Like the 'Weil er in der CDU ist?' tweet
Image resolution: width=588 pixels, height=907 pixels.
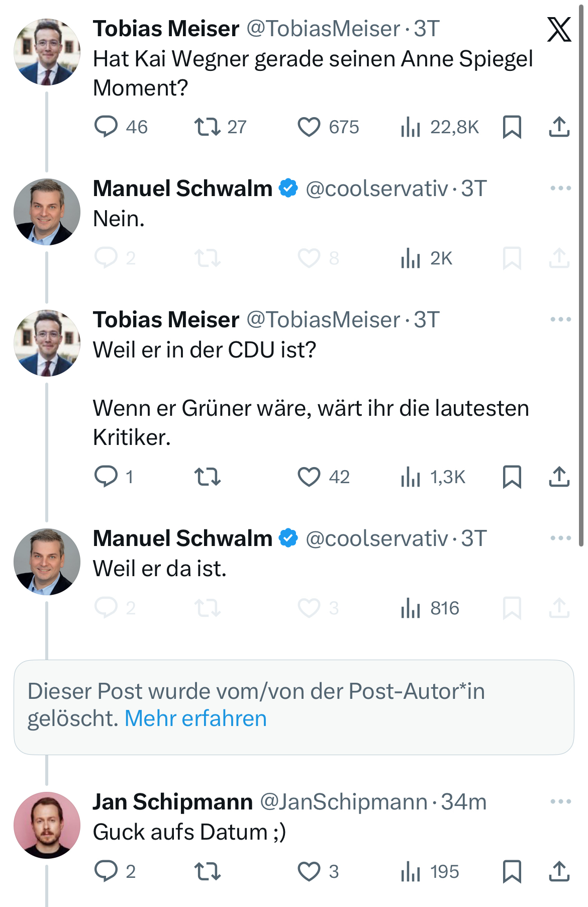tap(309, 477)
